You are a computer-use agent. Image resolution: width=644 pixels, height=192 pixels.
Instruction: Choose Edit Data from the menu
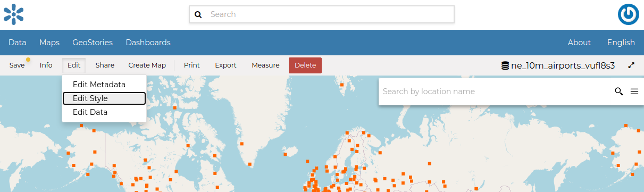coord(104,112)
